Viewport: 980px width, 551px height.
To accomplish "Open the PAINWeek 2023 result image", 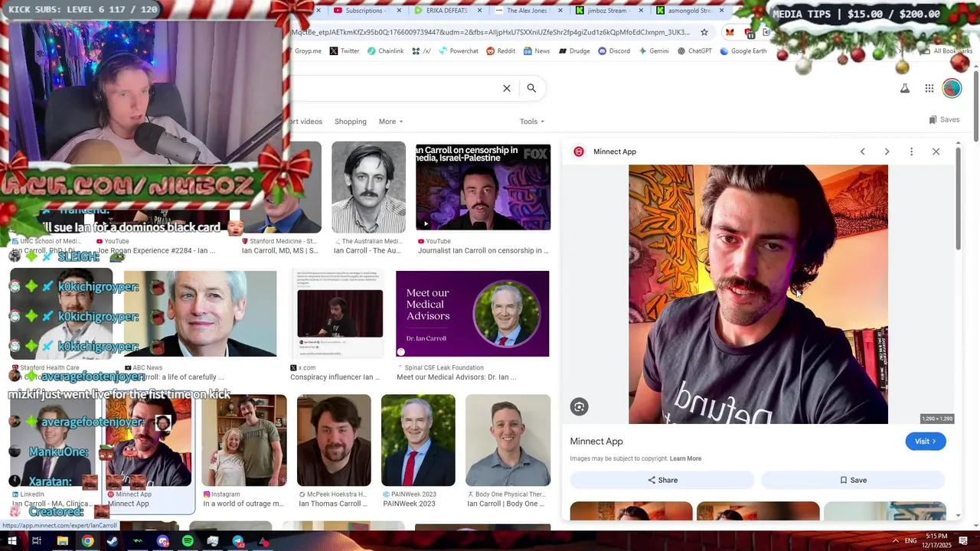I will click(418, 441).
